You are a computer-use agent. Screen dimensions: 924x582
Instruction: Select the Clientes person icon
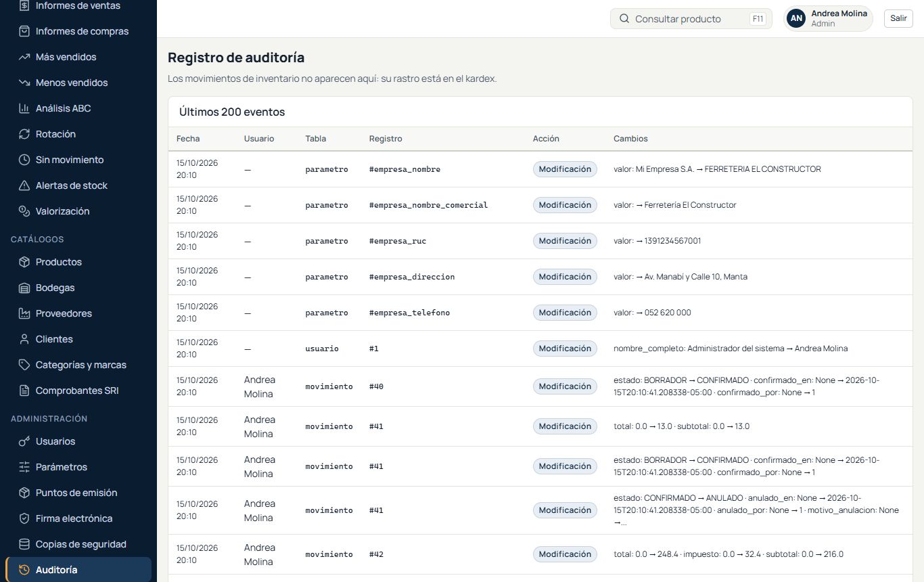click(x=24, y=339)
